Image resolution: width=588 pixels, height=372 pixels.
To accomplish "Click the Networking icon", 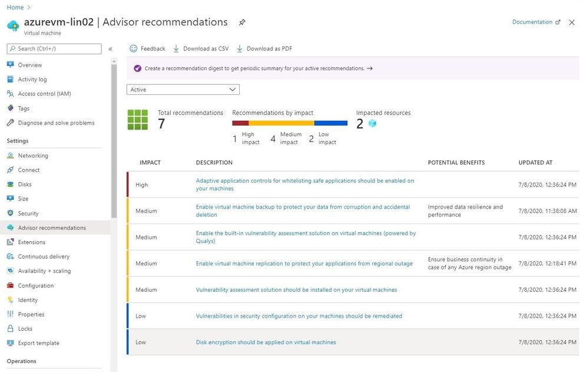I will pos(11,156).
